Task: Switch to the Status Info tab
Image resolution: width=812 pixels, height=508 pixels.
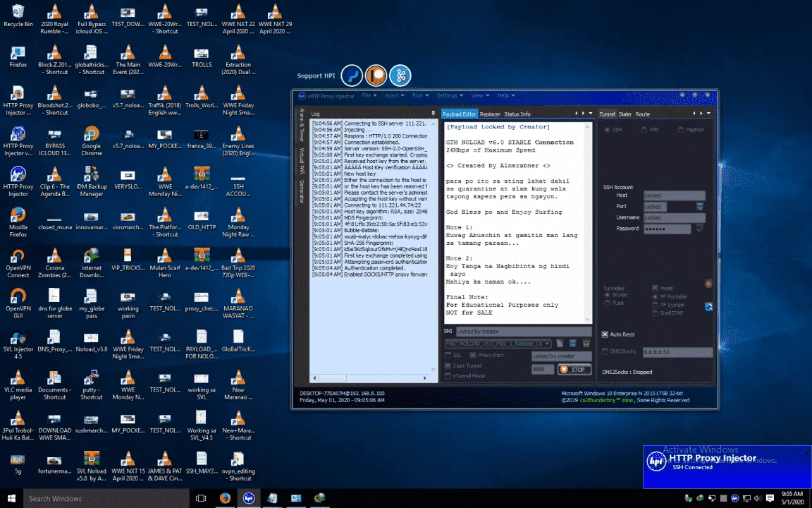Action: pos(517,114)
